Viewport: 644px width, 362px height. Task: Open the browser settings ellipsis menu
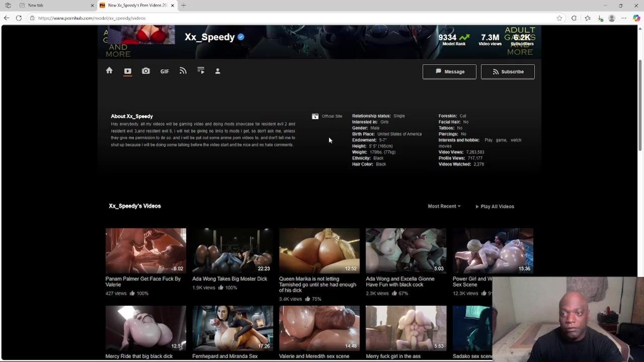(x=624, y=18)
